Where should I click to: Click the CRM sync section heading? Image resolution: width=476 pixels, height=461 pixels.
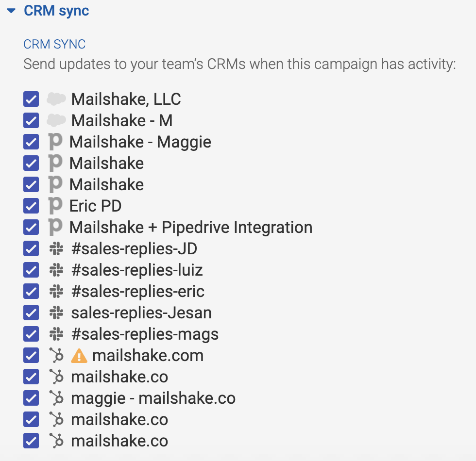click(56, 11)
